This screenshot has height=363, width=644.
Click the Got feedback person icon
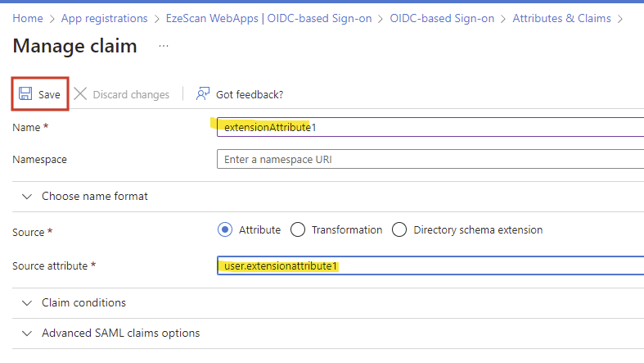point(203,94)
